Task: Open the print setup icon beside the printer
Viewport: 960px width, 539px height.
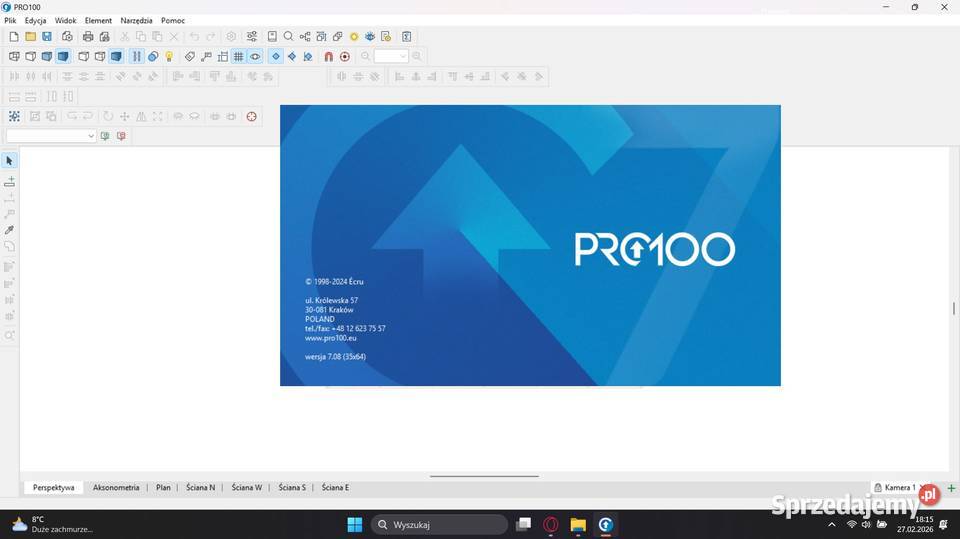Action: click(105, 37)
